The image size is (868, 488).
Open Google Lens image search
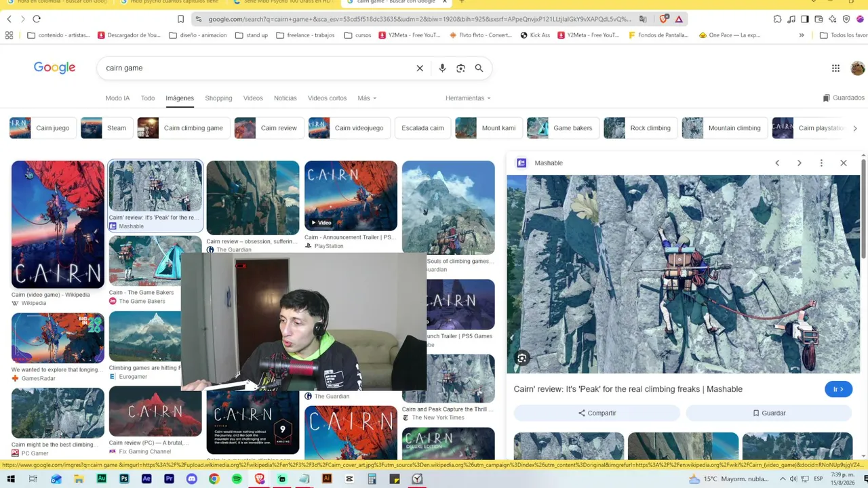(460, 68)
